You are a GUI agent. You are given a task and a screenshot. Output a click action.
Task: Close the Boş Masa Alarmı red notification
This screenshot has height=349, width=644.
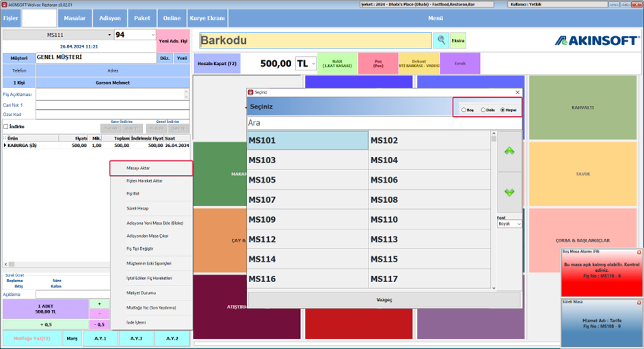(x=639, y=252)
